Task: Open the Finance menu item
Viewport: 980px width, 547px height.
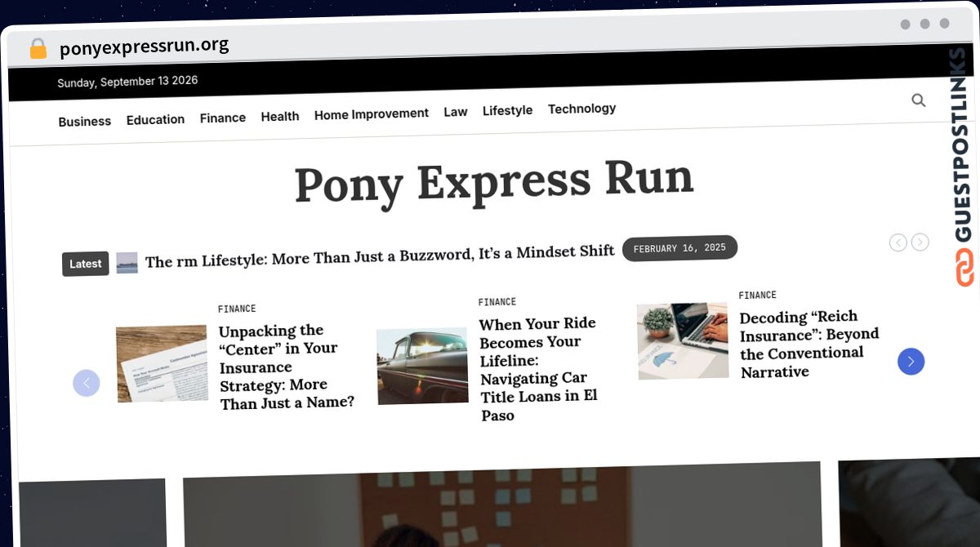Action: pyautogui.click(x=223, y=118)
